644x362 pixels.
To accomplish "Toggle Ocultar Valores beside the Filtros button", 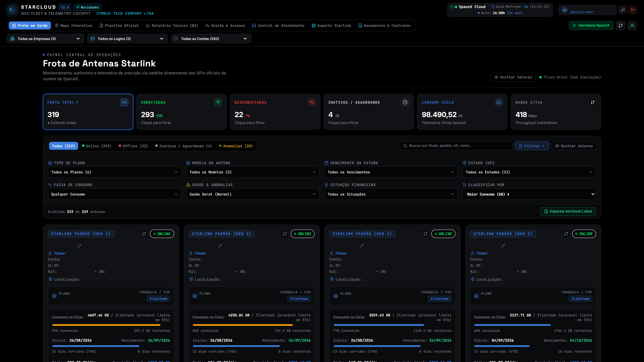I will (x=574, y=146).
